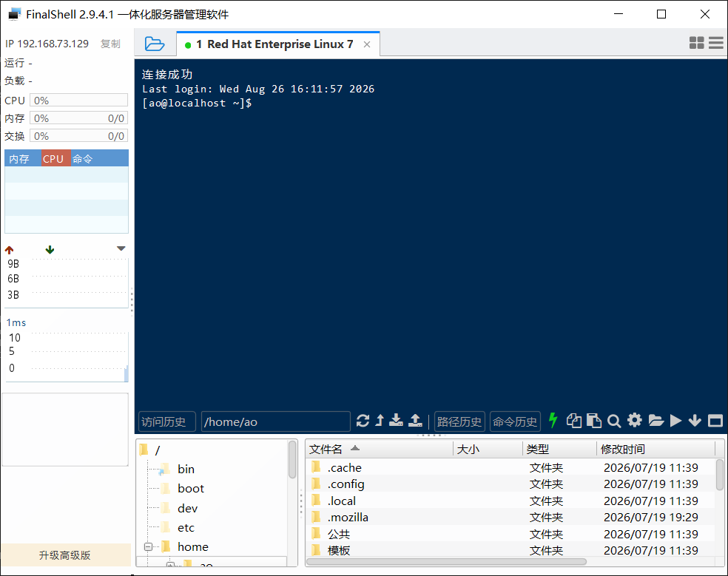728x576 pixels.
Task: Click the 内存 memory usage bar
Action: tap(79, 118)
